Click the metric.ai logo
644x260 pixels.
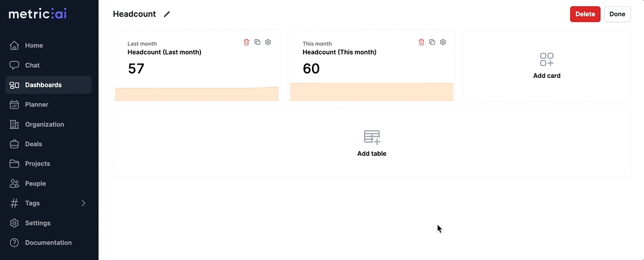coord(38,14)
